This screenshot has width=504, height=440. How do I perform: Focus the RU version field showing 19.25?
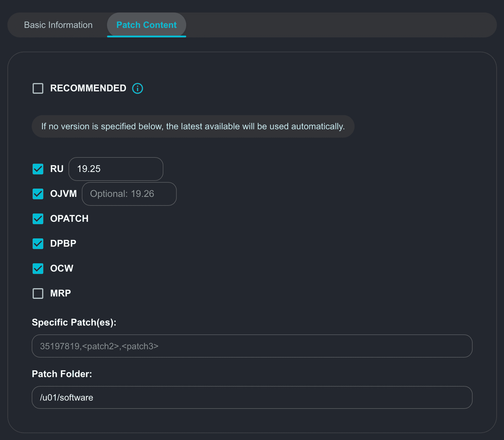[116, 169]
